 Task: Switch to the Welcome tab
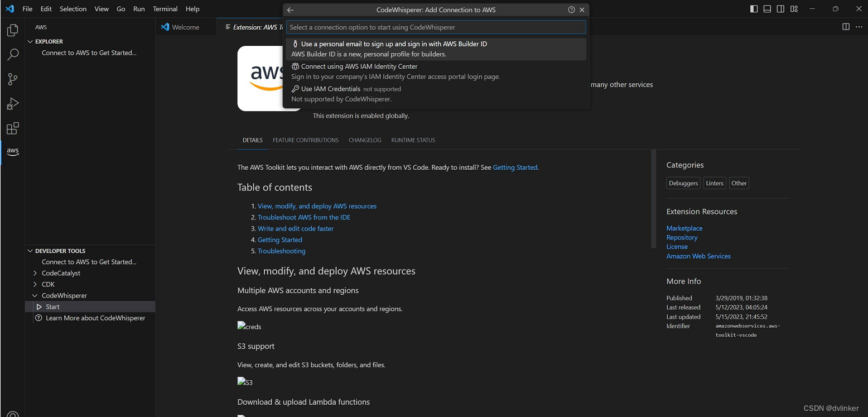point(186,27)
